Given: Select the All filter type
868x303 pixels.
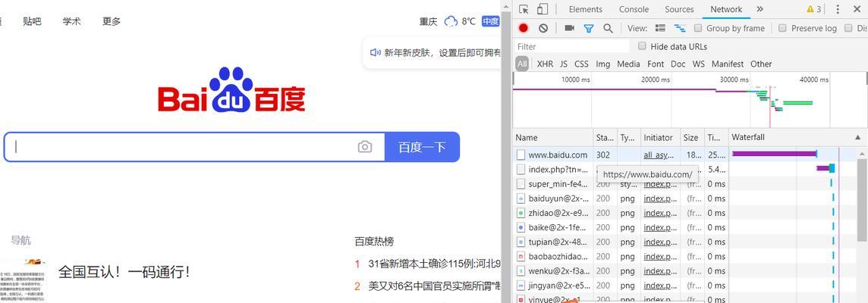Looking at the screenshot, I should click(522, 64).
